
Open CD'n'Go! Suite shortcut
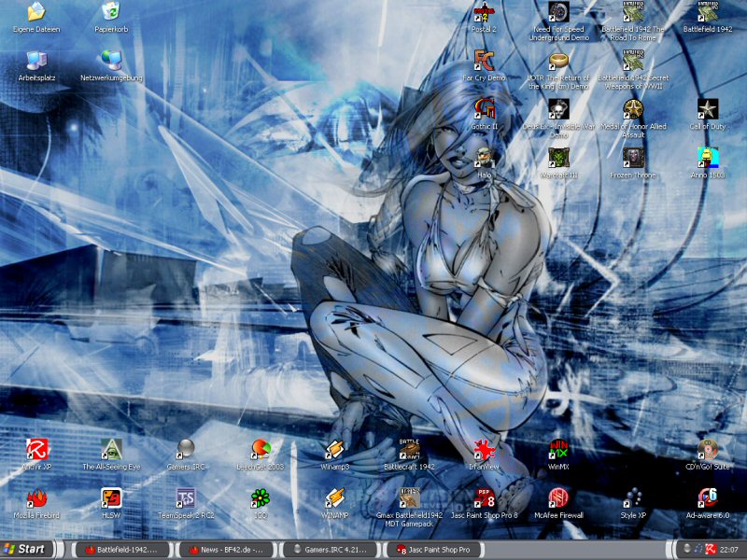[708, 449]
